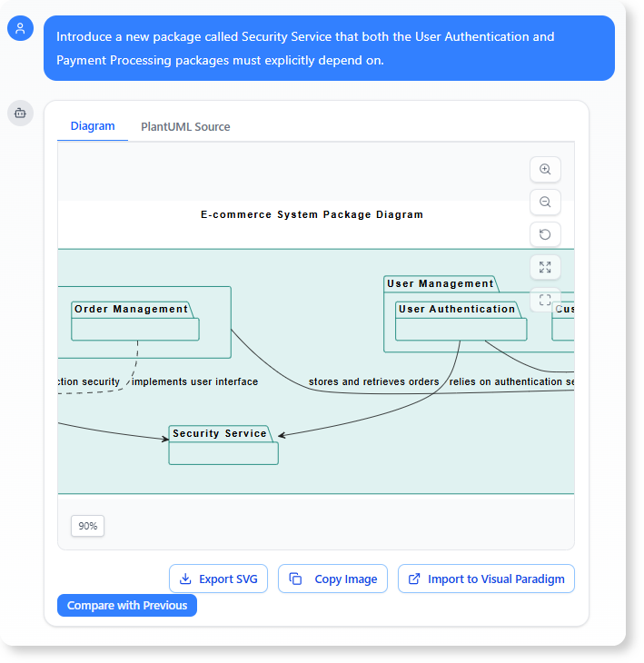This screenshot has height=663, width=644.
Task: Click the zoom in magnifier icon
Action: tap(545, 170)
